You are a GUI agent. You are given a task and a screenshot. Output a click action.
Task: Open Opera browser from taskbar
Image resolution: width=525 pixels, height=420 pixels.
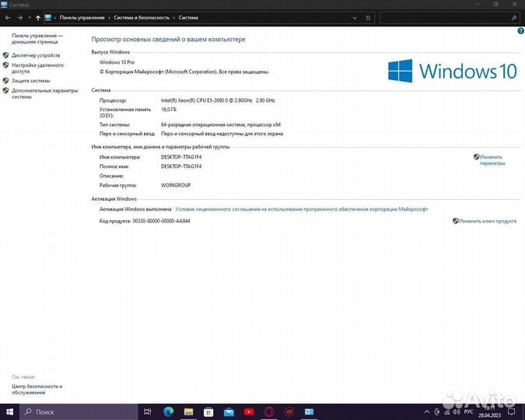(269, 411)
